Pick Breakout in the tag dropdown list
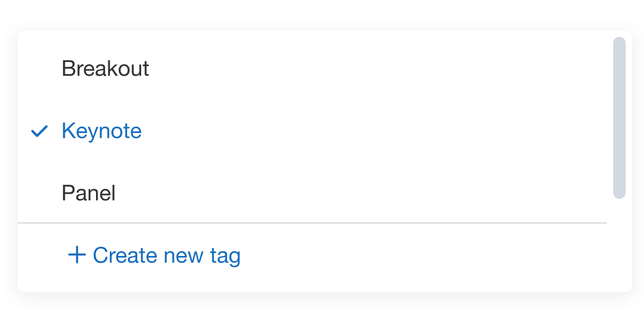Image resolution: width=644 pixels, height=319 pixels. coord(105,69)
